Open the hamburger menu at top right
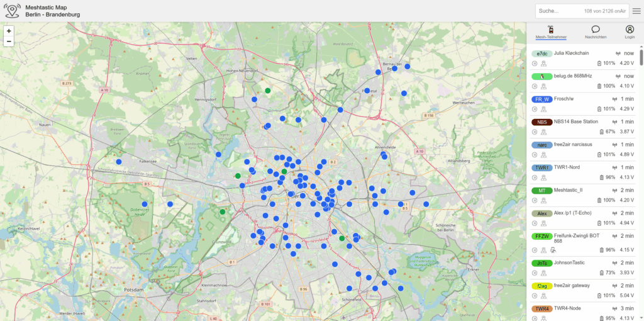 pyautogui.click(x=636, y=11)
